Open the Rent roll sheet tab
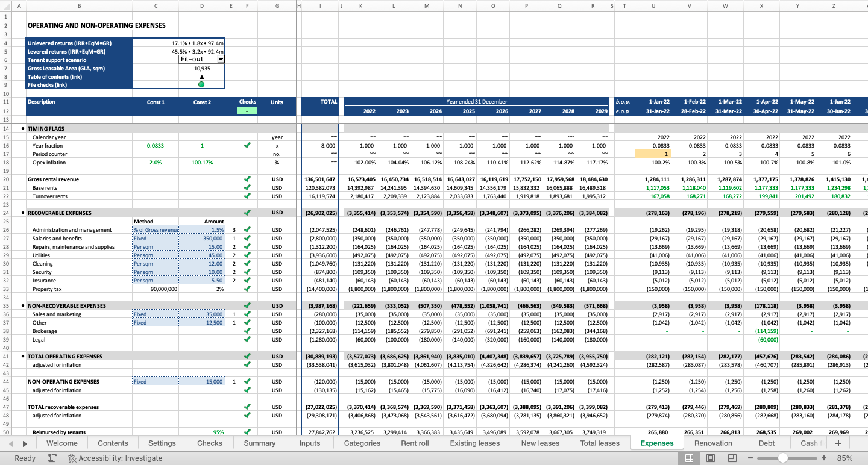The image size is (868, 465). [415, 443]
